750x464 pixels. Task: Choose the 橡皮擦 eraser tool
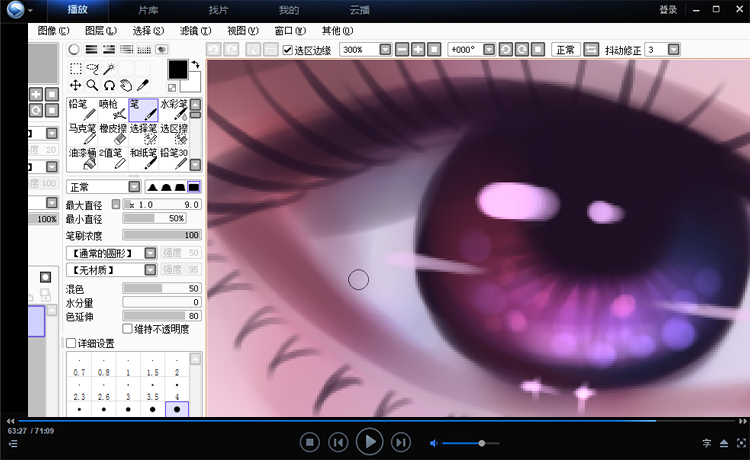[x=112, y=134]
